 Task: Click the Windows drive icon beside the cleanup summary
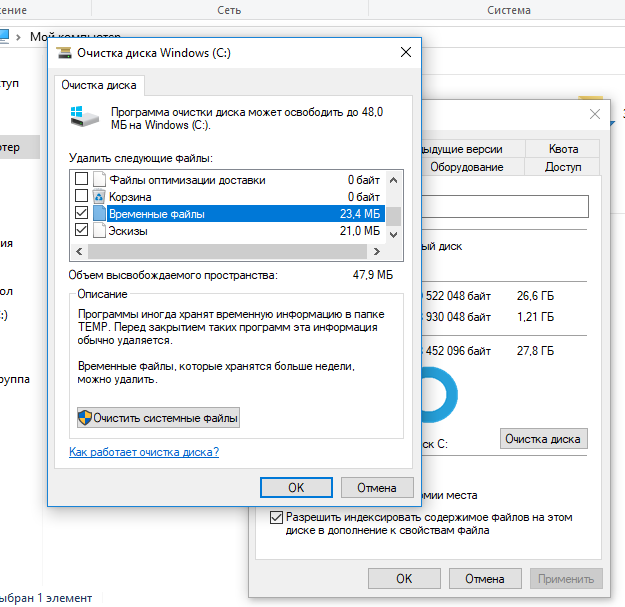(x=85, y=116)
